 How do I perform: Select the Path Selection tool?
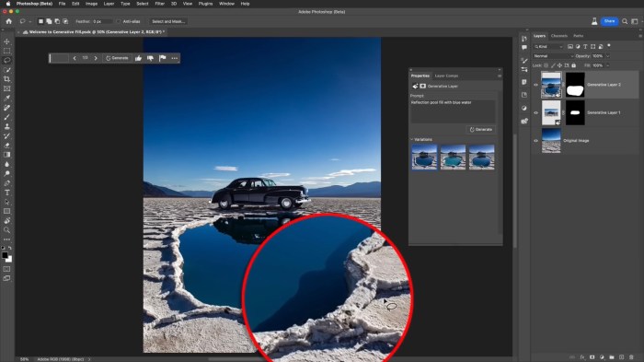point(7,203)
